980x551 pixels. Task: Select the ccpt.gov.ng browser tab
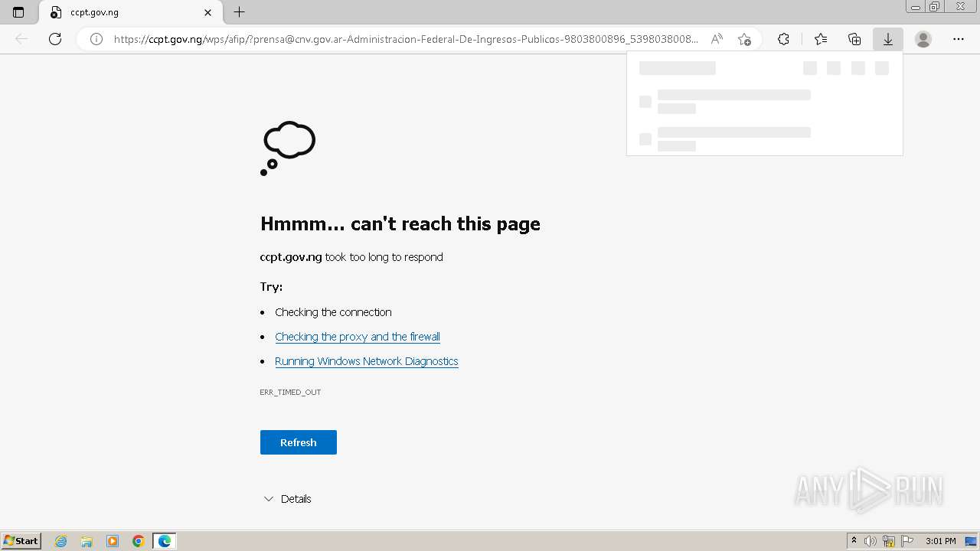point(130,12)
